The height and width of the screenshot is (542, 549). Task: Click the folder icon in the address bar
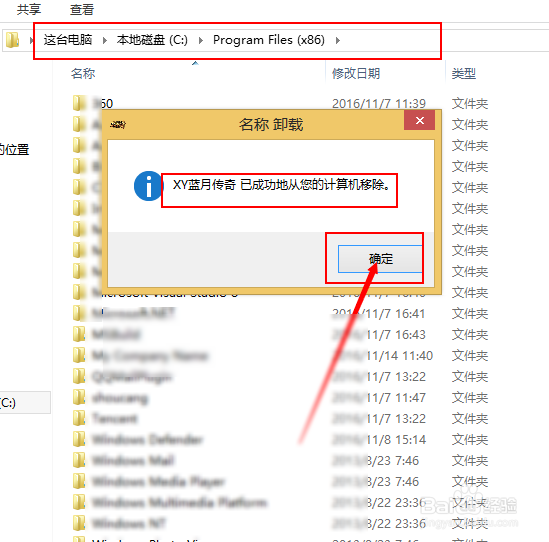[x=12, y=40]
